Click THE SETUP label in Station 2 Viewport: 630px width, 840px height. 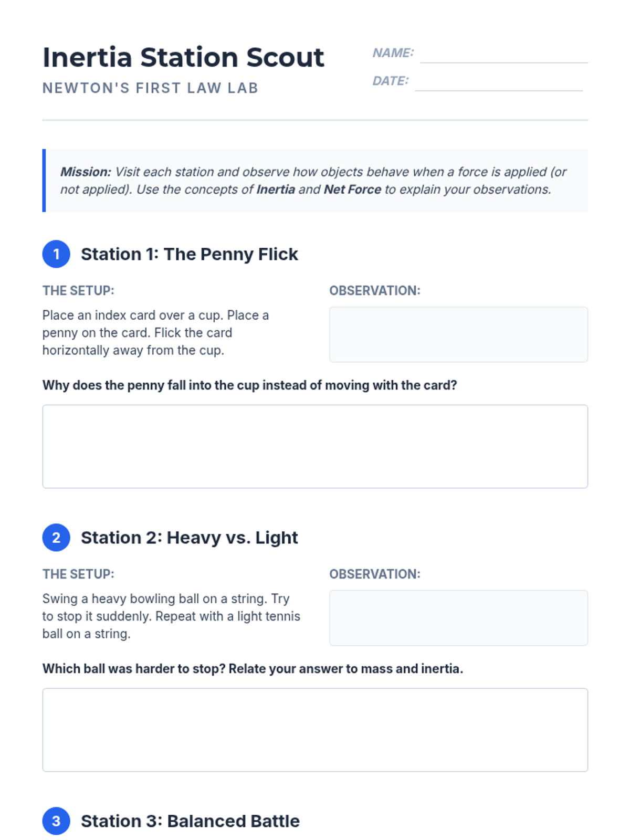tap(78, 574)
